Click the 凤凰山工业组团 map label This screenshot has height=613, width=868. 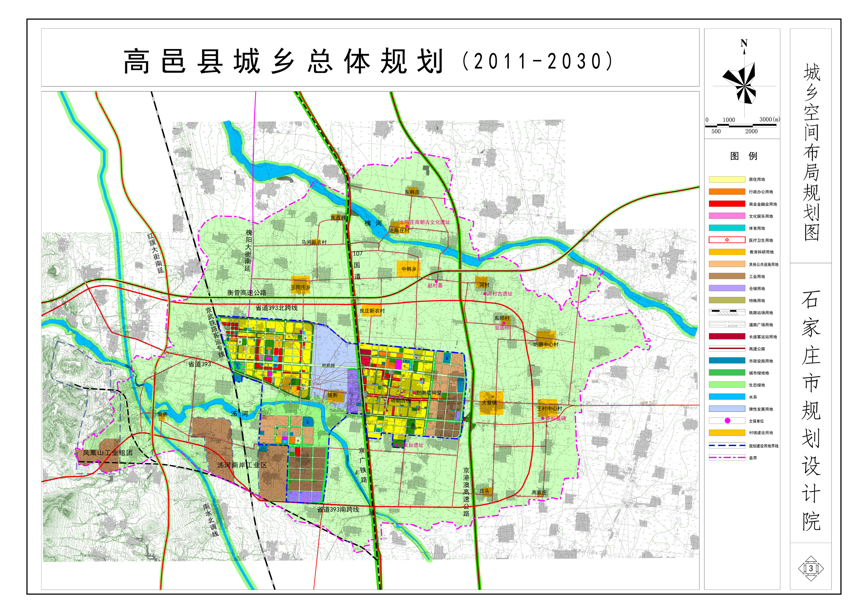point(107,453)
